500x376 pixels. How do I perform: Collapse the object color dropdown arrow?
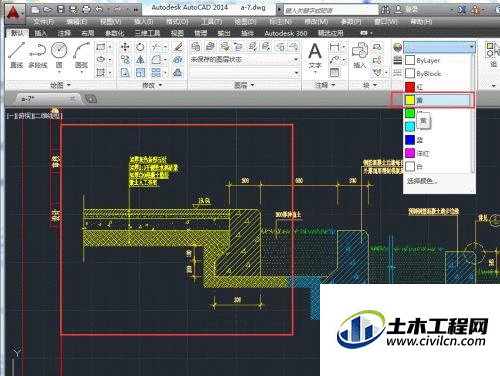(x=472, y=47)
